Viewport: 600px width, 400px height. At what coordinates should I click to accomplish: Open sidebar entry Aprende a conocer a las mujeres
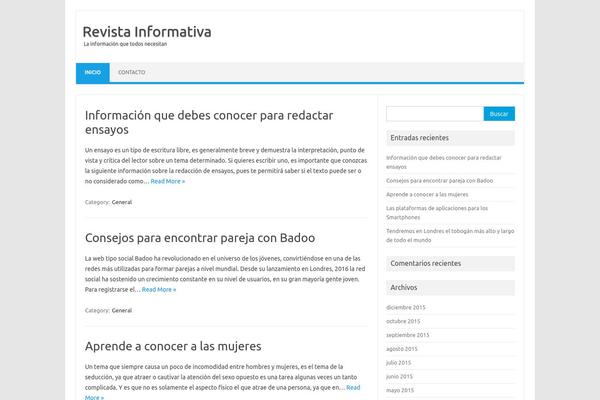coord(427,194)
